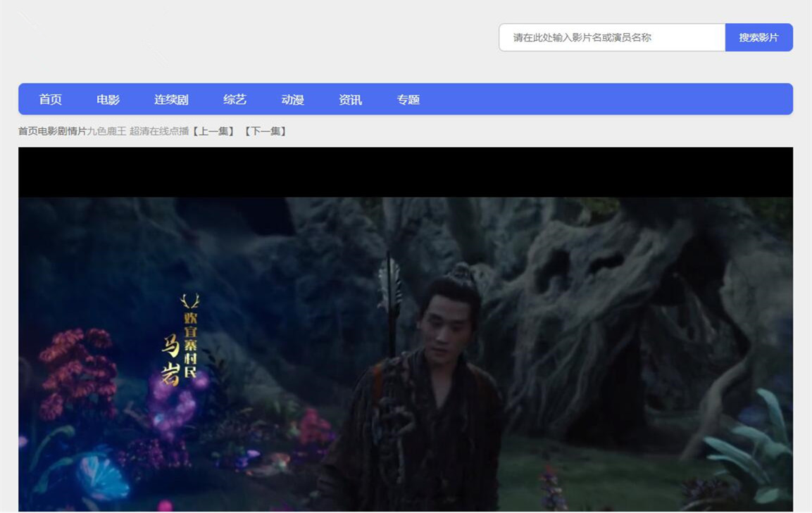
Task: Go to 首页 in the blue navigation bar
Action: click(50, 99)
